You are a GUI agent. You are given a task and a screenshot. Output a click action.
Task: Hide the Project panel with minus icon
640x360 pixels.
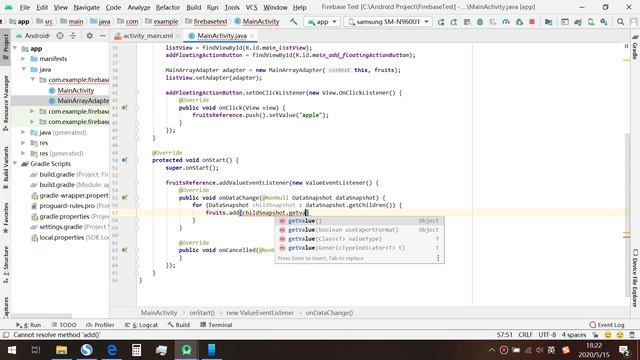click(102, 36)
